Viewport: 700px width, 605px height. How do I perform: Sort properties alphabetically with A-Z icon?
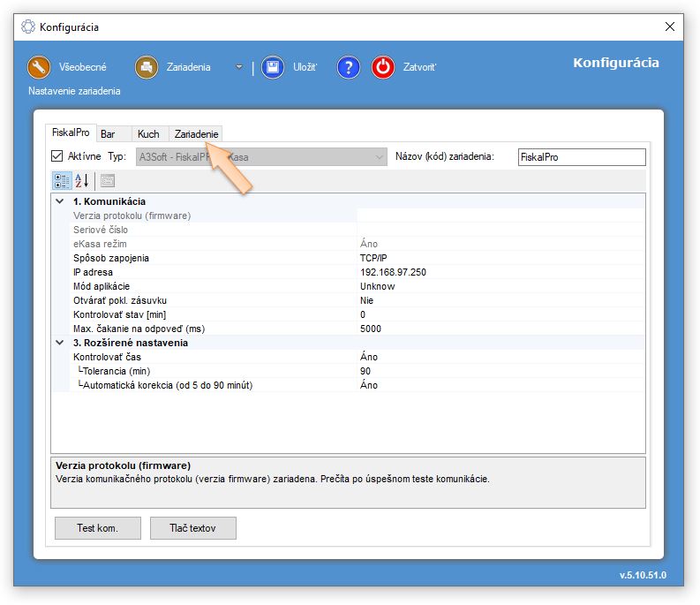pyautogui.click(x=81, y=181)
